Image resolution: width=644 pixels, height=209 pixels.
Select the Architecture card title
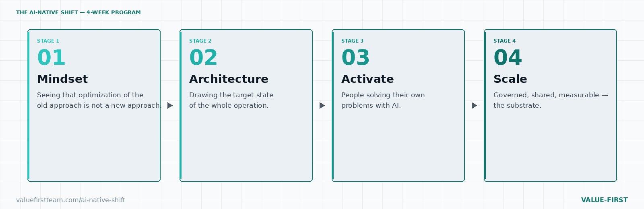click(229, 79)
